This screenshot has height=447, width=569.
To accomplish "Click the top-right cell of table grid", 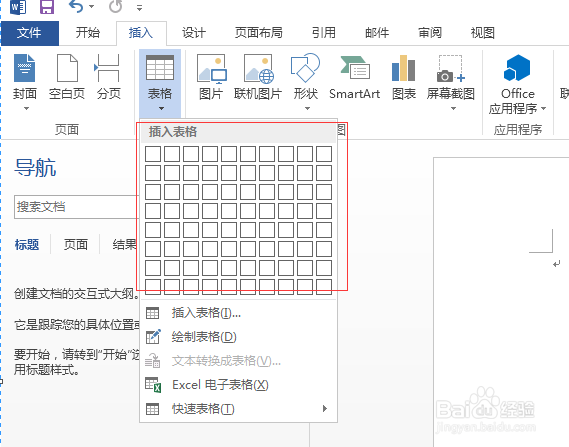I will [x=324, y=154].
